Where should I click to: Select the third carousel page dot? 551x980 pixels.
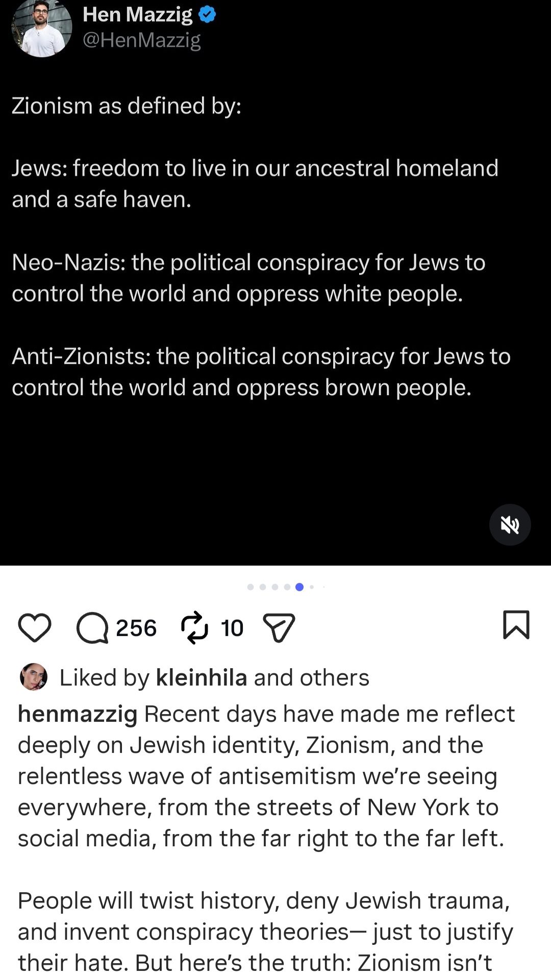tap(275, 587)
